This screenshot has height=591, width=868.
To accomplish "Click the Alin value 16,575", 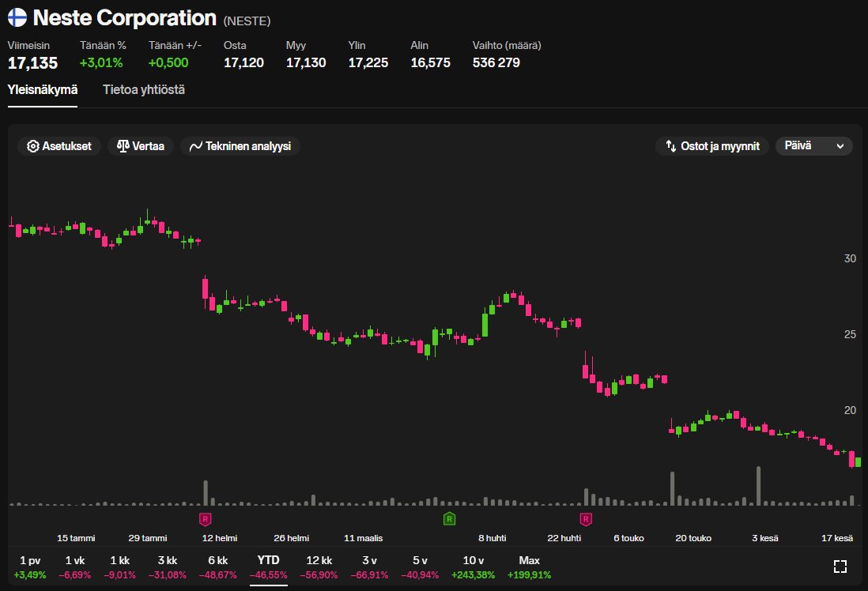I will [x=431, y=62].
